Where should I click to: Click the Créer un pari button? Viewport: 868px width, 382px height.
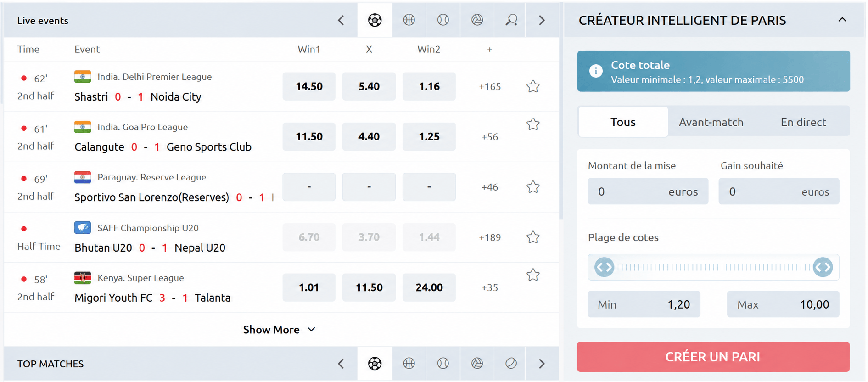point(713,357)
